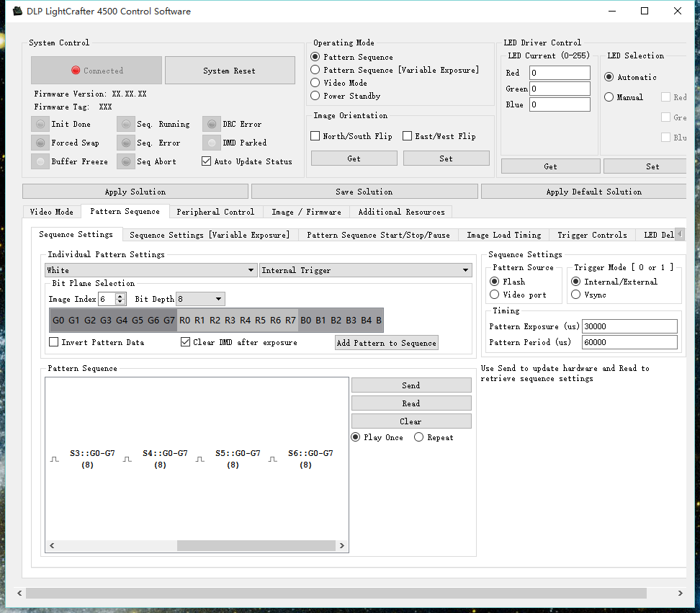
Task: Click Apply Solution button
Action: [135, 192]
